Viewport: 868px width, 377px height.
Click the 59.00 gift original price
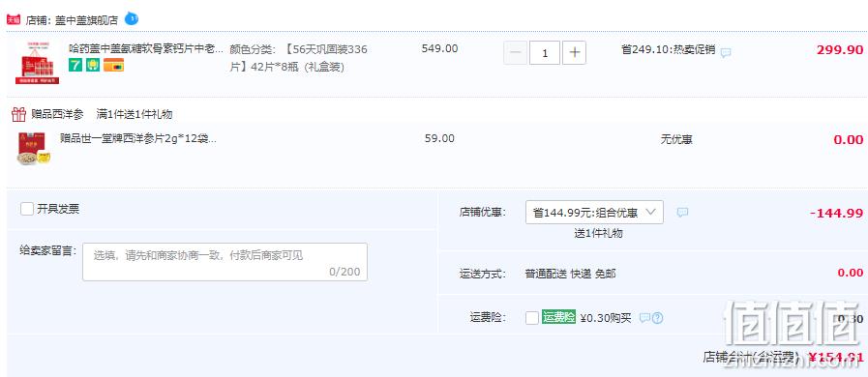[x=439, y=138]
